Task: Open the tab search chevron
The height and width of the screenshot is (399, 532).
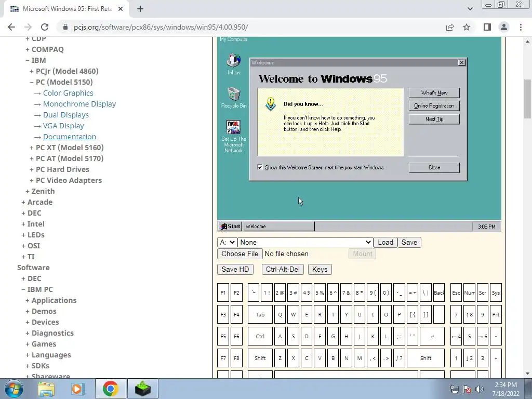Action: 470,9
